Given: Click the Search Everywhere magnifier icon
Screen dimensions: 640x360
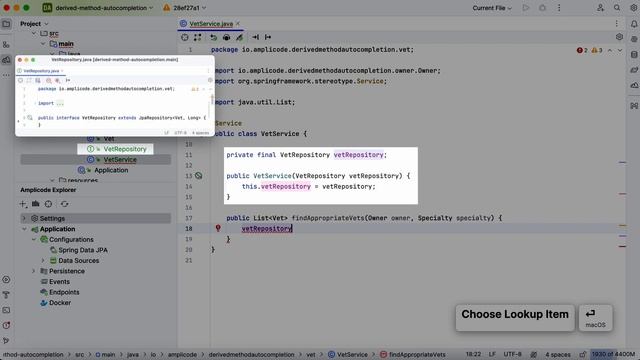Looking at the screenshot, I should pyautogui.click(x=617, y=8).
